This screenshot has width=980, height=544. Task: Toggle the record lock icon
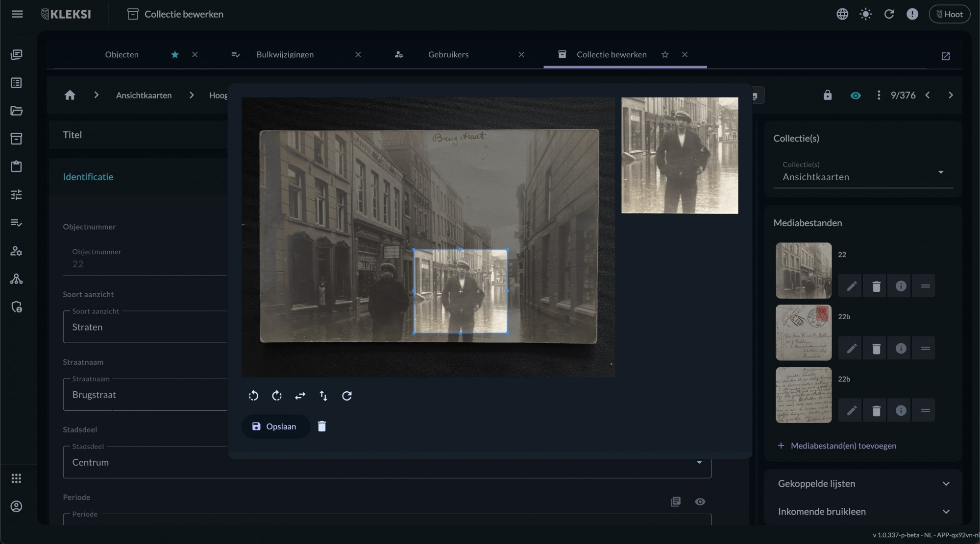[828, 95]
